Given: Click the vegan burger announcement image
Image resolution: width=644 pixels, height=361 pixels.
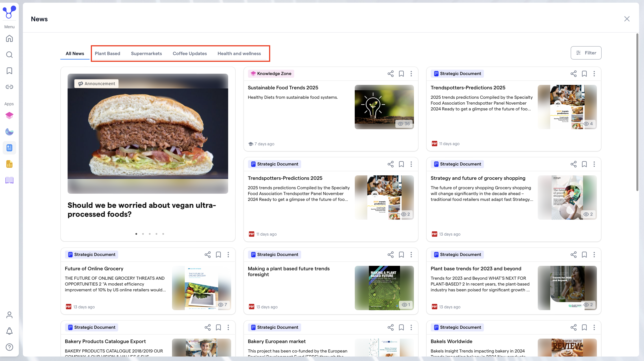Looking at the screenshot, I should tap(148, 133).
